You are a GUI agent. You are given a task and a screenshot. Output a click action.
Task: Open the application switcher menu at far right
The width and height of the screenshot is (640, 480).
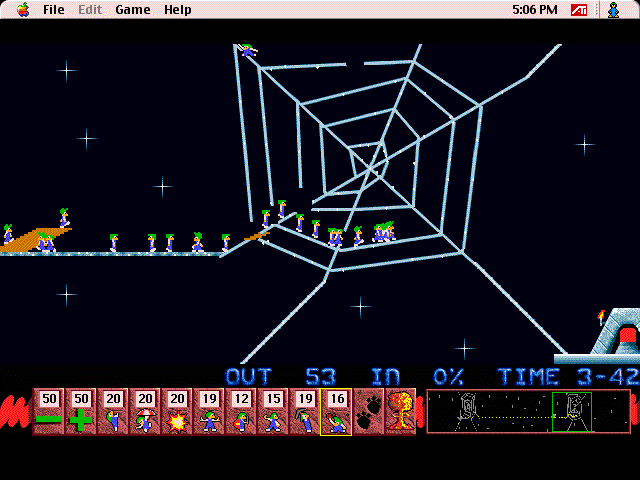coord(613,10)
